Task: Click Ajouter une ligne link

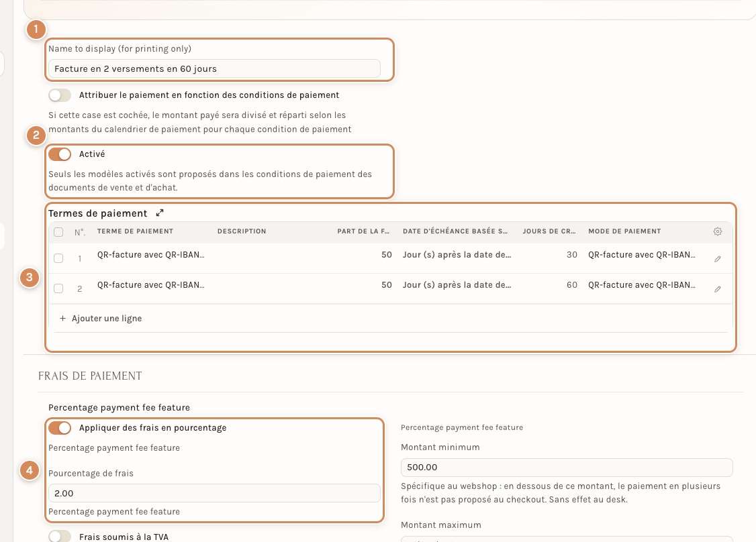Action: pyautogui.click(x=107, y=319)
